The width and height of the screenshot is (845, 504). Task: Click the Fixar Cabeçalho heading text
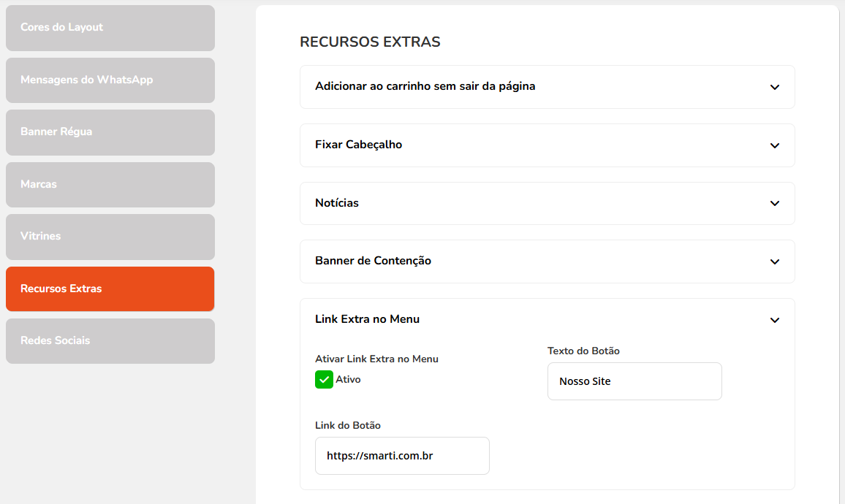click(x=358, y=145)
